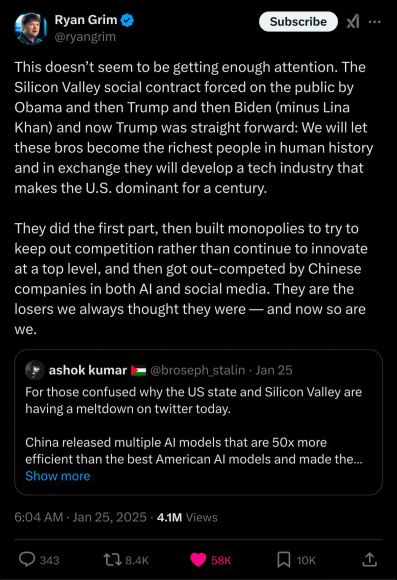Open ashok kumar's quoted avatar
The width and height of the screenshot is (397, 580).
(x=35, y=370)
